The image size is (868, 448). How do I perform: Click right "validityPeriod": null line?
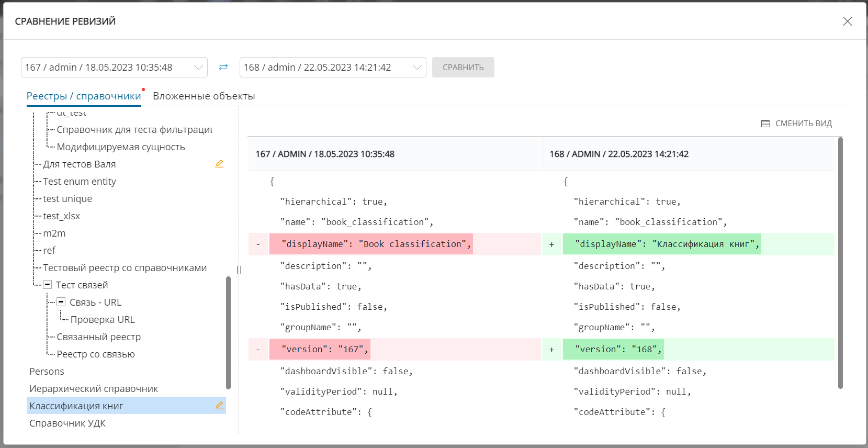coord(633,391)
